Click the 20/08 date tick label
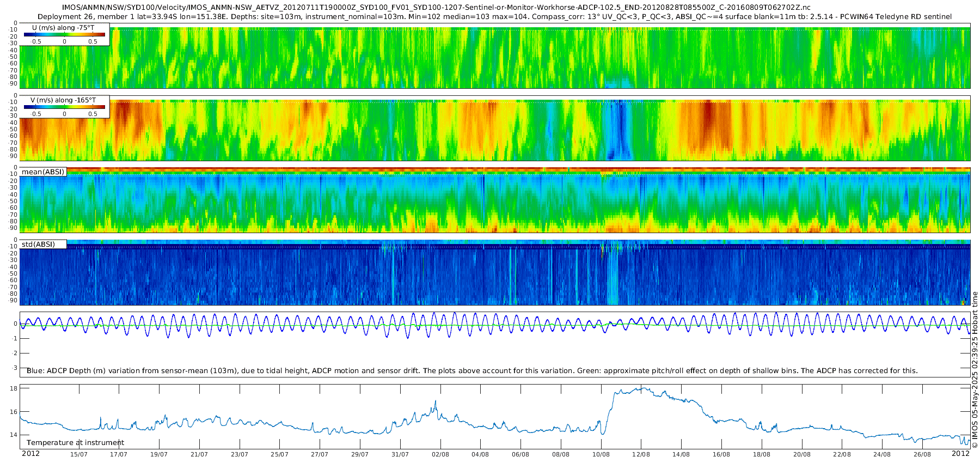 pyautogui.click(x=802, y=454)
